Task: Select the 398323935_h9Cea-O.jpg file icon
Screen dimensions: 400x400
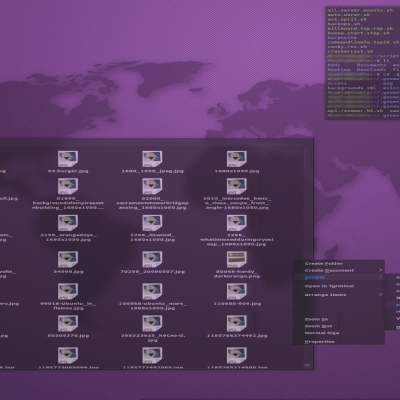Action: (x=152, y=323)
